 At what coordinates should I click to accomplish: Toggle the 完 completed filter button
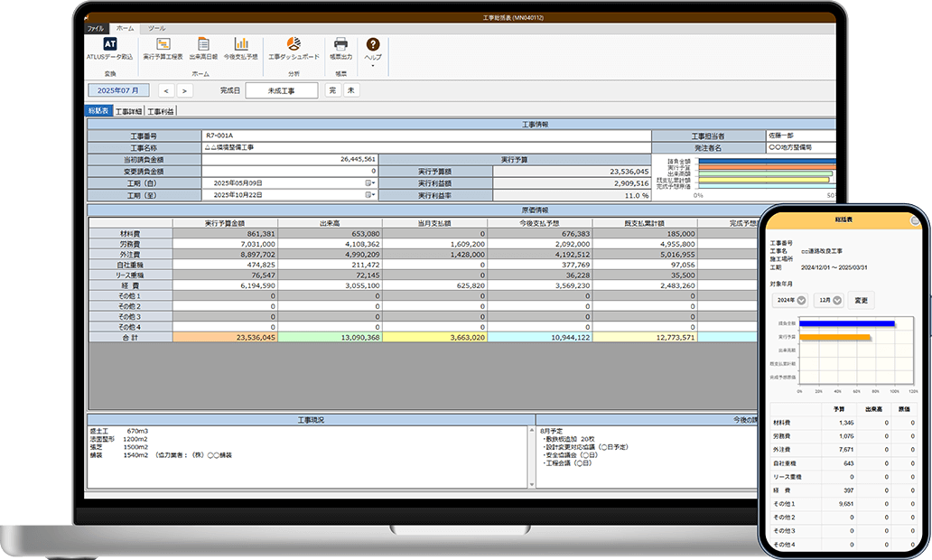point(332,90)
